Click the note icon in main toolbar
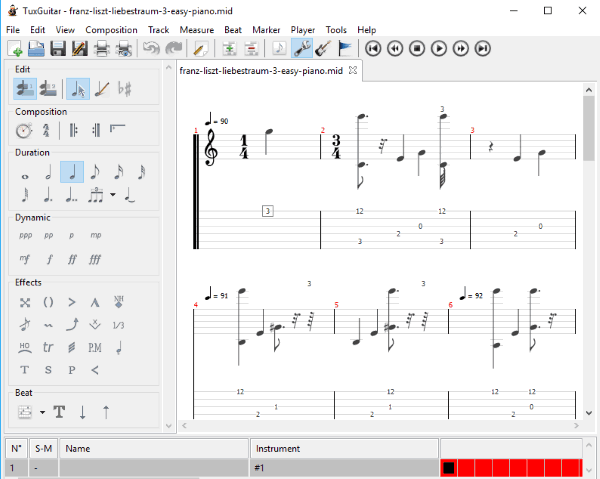 pyautogui.click(x=279, y=49)
